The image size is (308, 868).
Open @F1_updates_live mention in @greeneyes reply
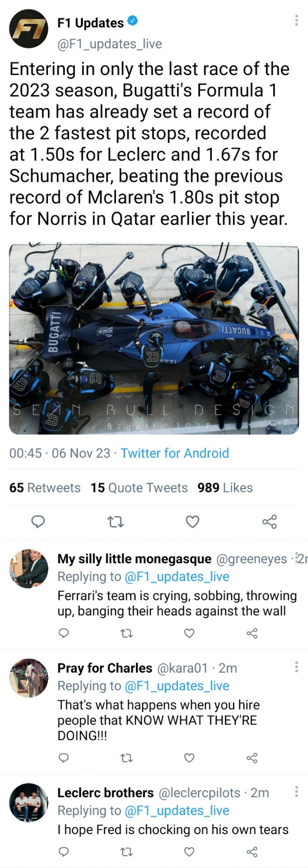coord(177,577)
